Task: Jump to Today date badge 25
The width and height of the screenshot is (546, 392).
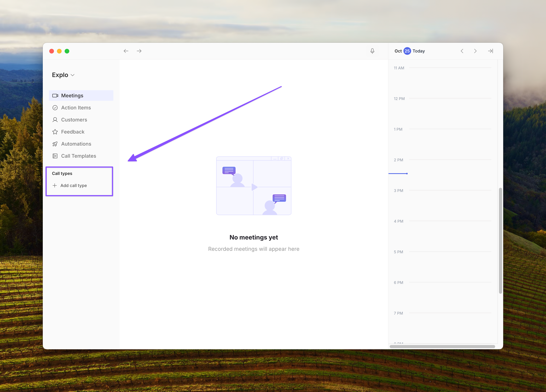Action: pos(407,51)
